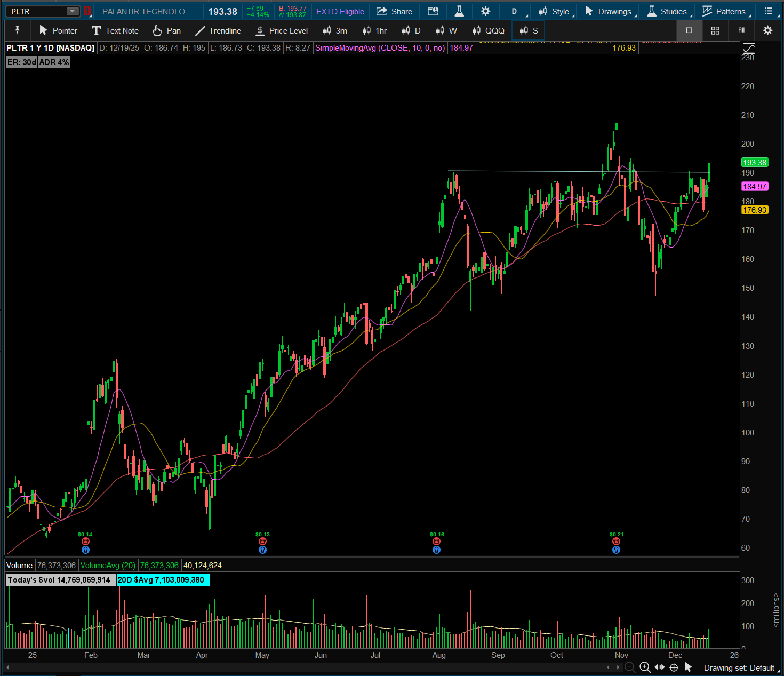Switch chart to 3m timeframe
784x676 pixels.
click(335, 30)
